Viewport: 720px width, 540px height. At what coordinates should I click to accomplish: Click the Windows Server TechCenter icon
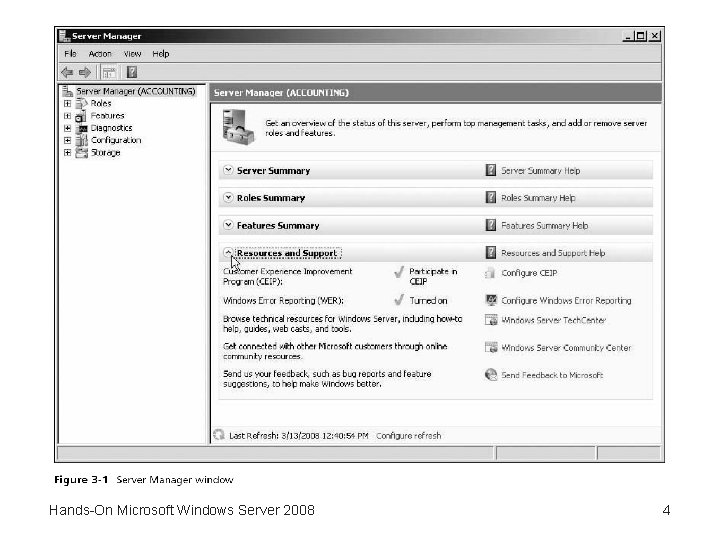pos(491,320)
